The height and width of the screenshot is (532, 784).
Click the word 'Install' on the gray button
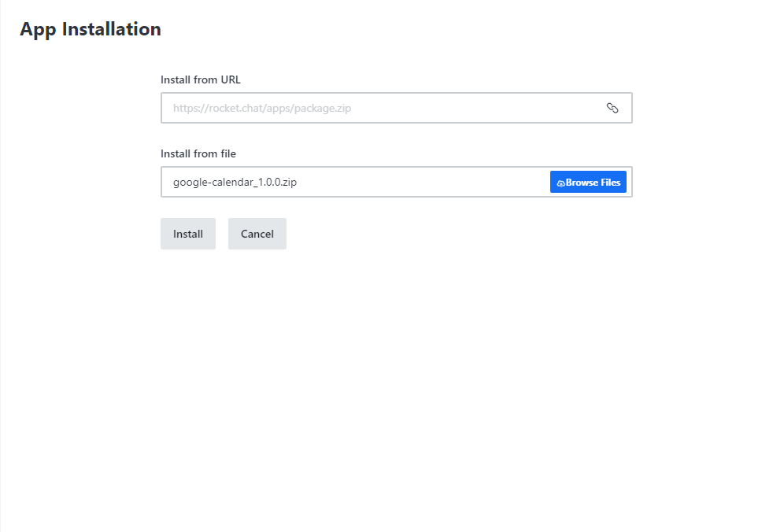188,234
